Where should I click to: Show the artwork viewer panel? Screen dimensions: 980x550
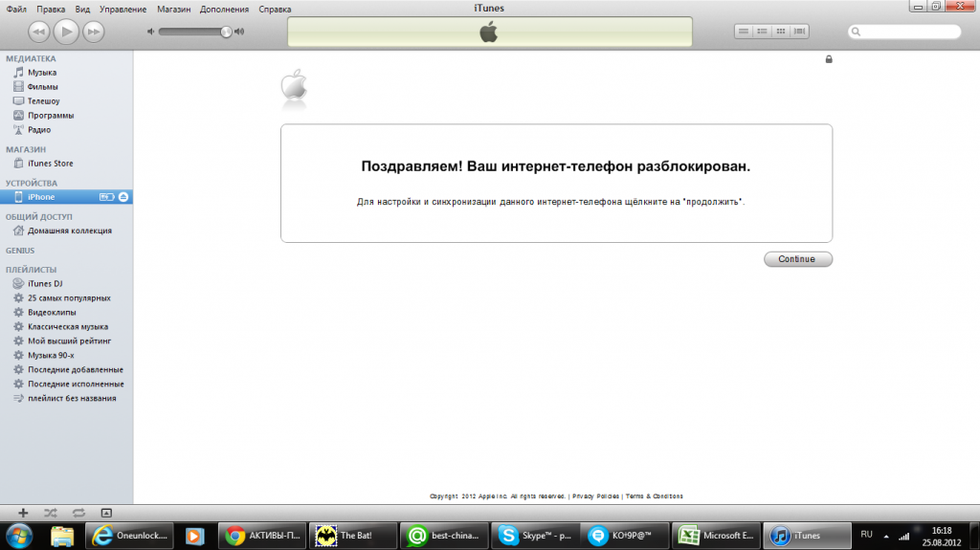tap(105, 513)
